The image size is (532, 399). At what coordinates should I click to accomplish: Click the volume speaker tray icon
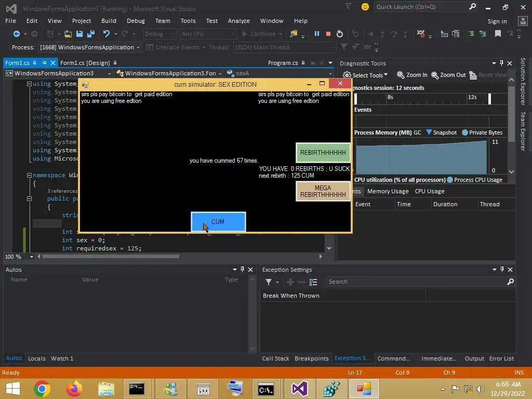480,389
